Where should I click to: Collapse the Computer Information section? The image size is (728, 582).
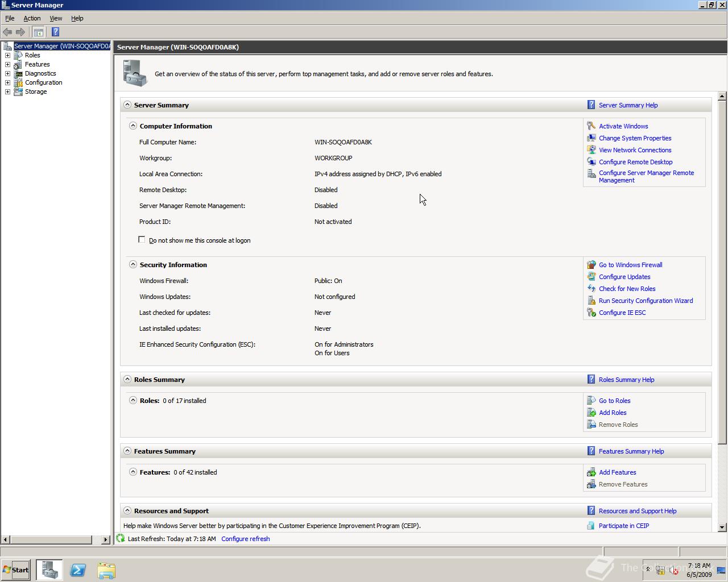pyautogui.click(x=133, y=126)
